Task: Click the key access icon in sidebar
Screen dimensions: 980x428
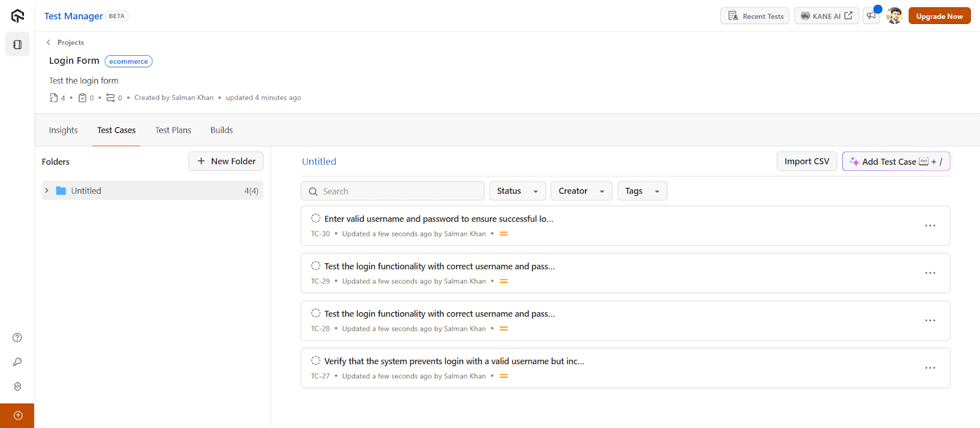Action: tap(17, 362)
